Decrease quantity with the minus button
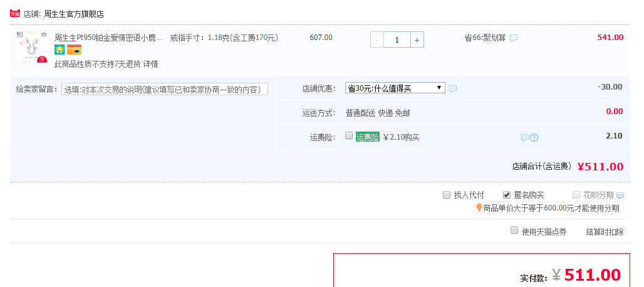Screen dimensions: 644x287 tap(377, 40)
